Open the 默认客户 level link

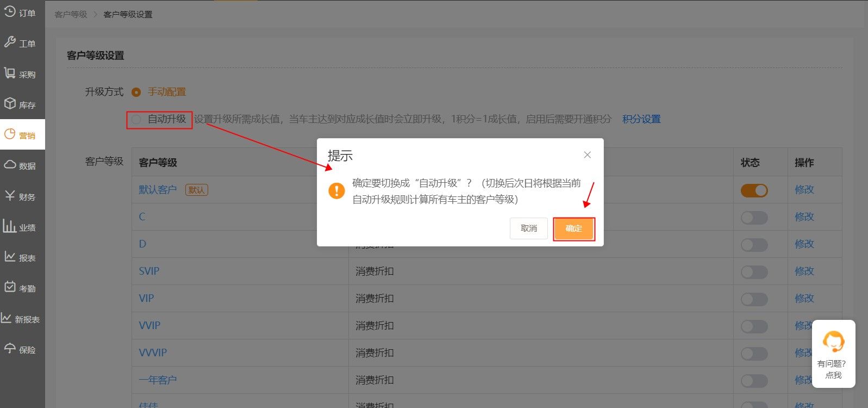(x=158, y=189)
